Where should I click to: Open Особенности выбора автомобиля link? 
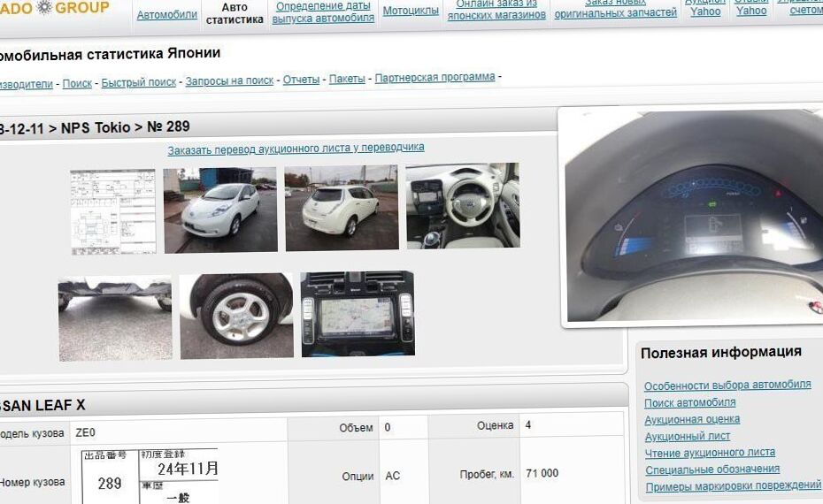pos(727,385)
